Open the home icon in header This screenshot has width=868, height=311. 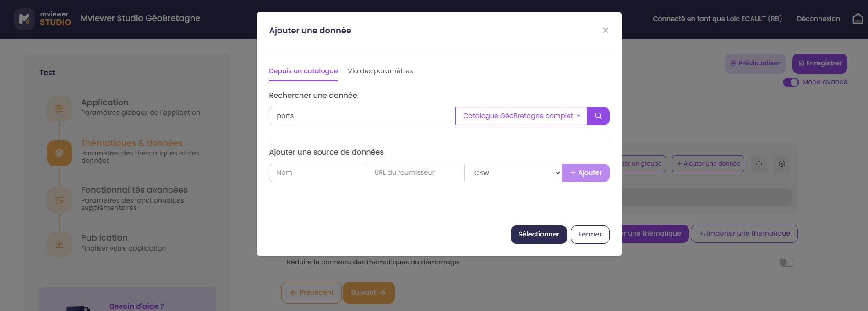pos(857,19)
